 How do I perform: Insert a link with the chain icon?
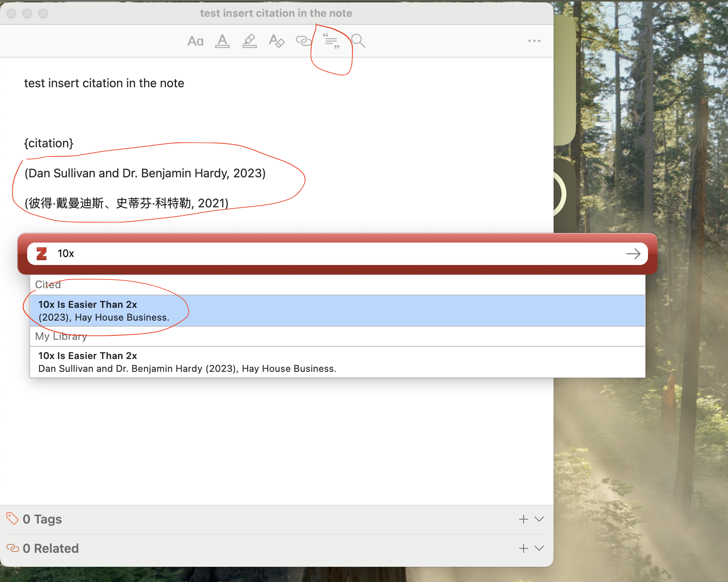(304, 41)
